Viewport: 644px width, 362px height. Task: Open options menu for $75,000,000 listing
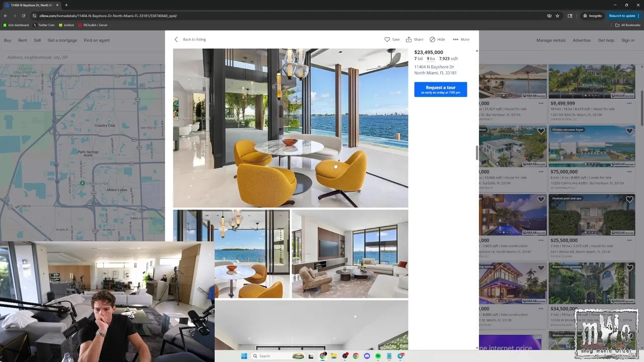[629, 171]
